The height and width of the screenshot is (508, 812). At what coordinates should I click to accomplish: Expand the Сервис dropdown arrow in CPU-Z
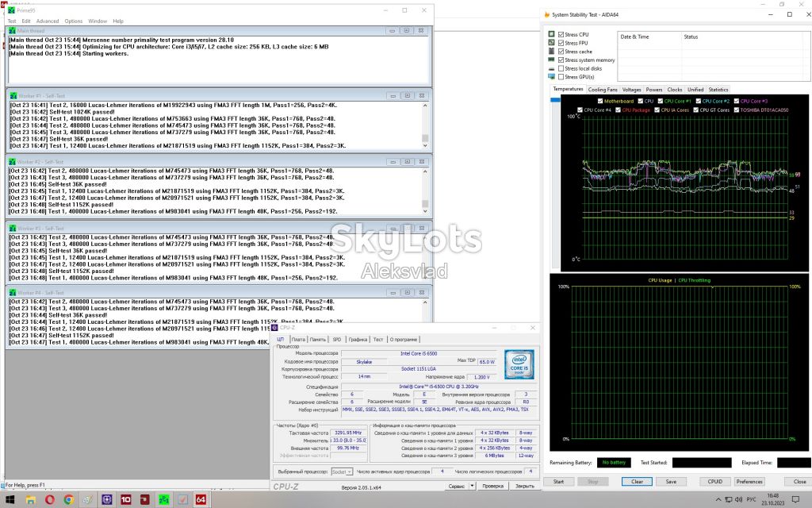coord(472,487)
